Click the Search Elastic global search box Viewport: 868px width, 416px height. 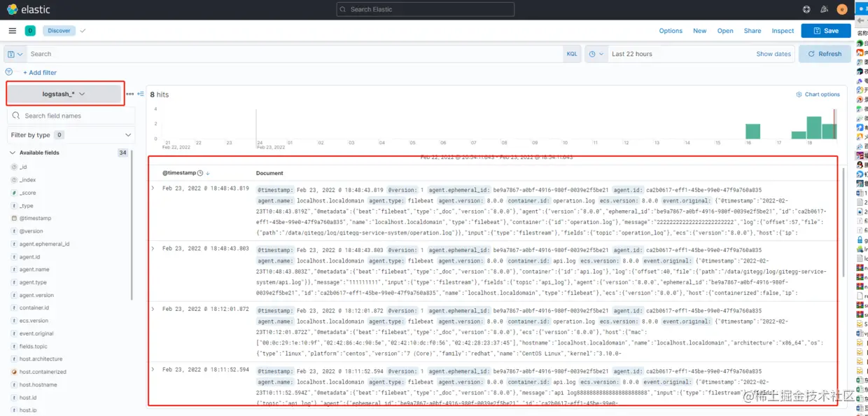coord(425,9)
